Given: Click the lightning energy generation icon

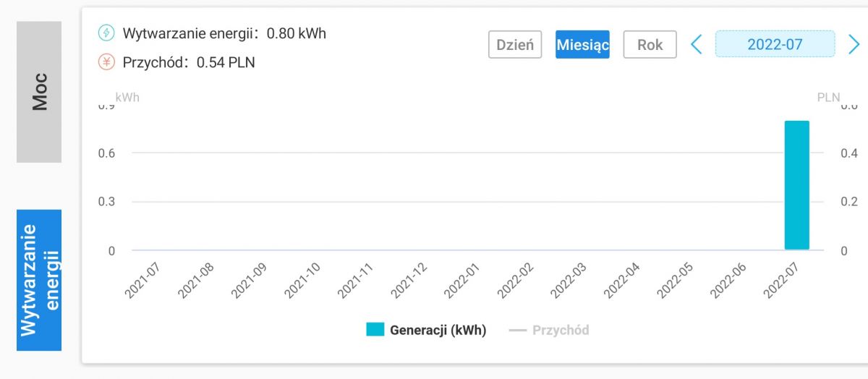Looking at the screenshot, I should click(x=106, y=33).
